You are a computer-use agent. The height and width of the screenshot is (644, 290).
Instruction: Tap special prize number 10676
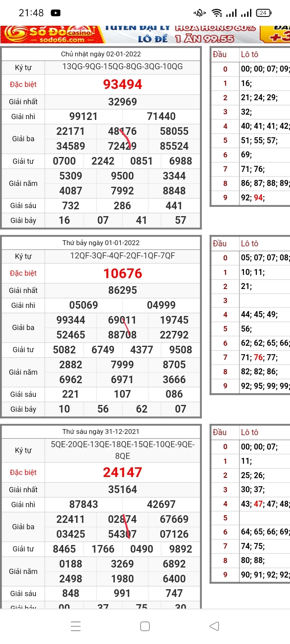click(122, 274)
